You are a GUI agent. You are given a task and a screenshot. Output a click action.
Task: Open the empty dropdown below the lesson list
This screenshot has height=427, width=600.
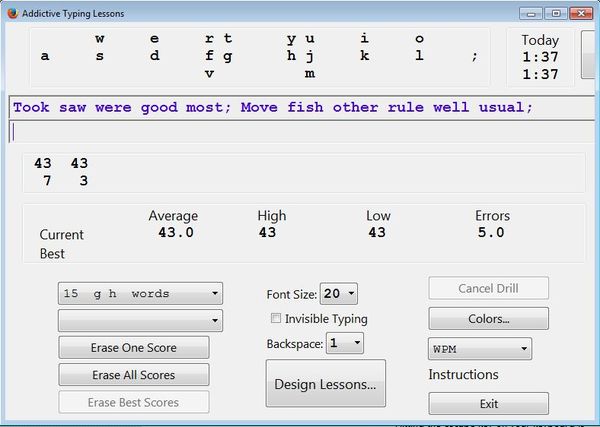pos(140,321)
